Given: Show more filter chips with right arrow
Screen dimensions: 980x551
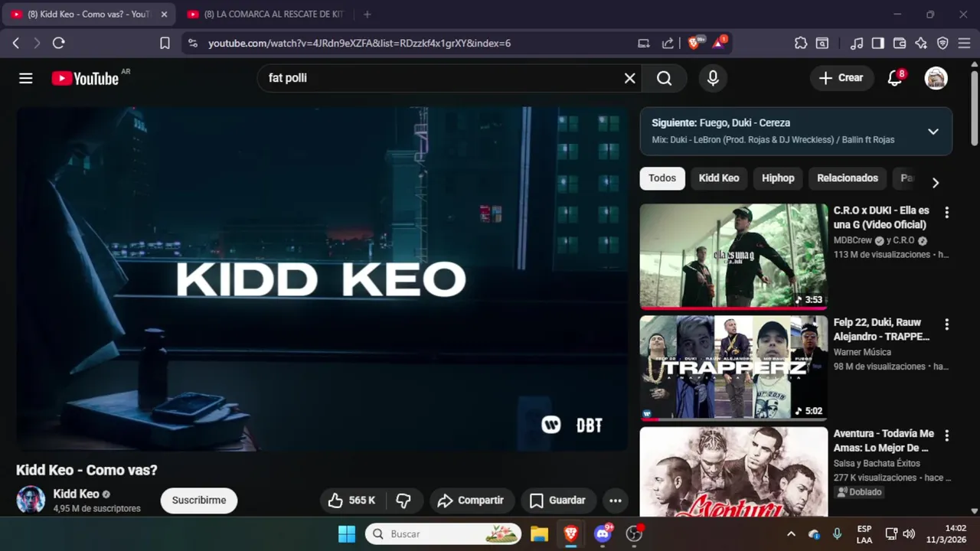Looking at the screenshot, I should (x=935, y=182).
